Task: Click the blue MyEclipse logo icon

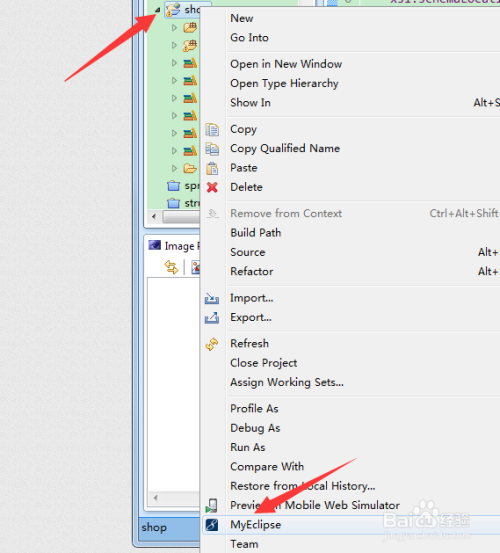Action: (x=212, y=525)
